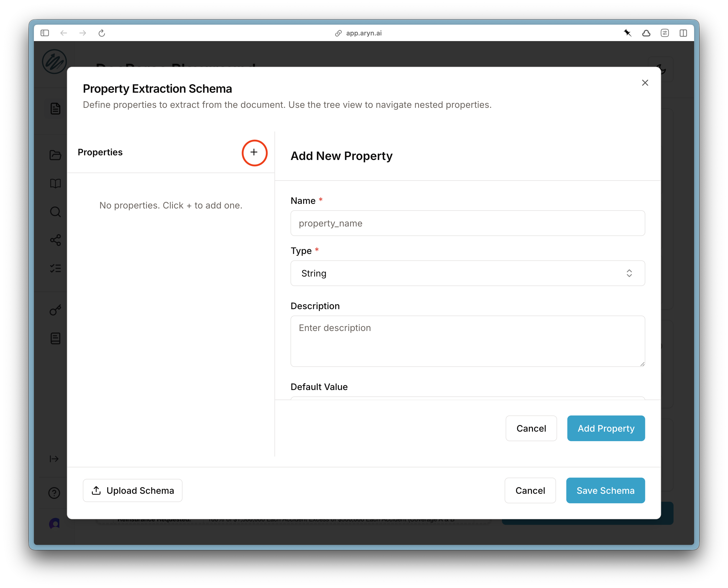This screenshot has width=728, height=588.
Task: Click the Upload Schema button
Action: (133, 490)
